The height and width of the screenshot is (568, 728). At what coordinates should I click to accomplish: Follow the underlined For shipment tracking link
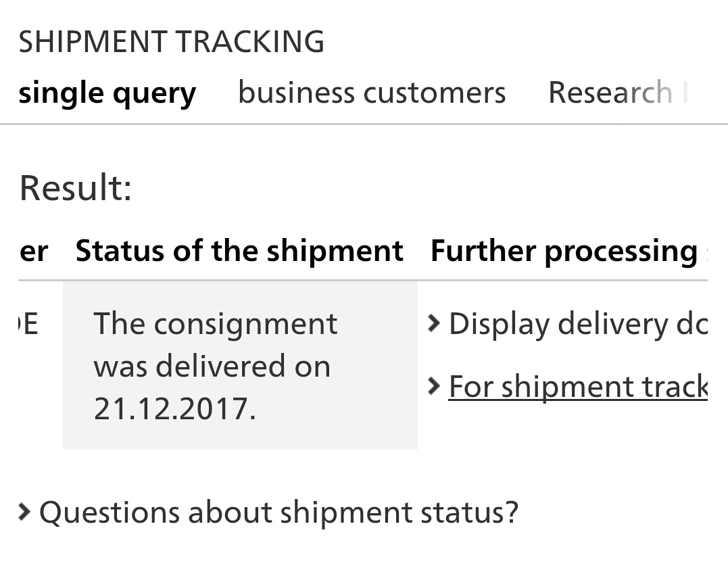[578, 386]
